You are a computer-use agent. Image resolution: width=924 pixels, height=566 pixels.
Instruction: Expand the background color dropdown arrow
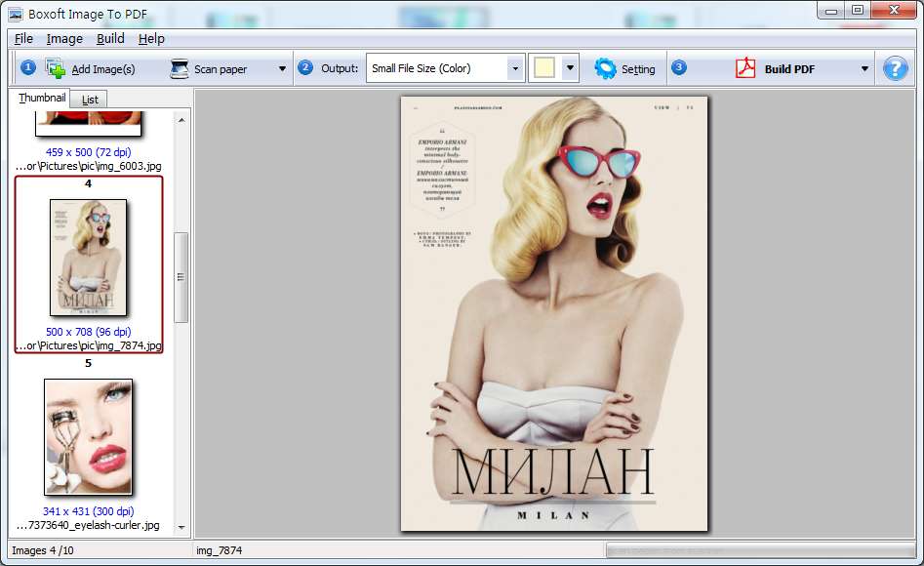click(x=569, y=68)
